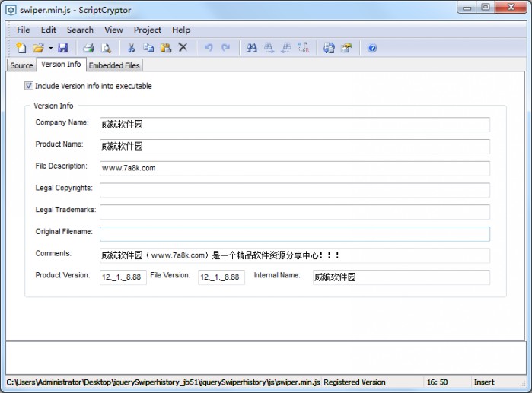Click the Print toolbar icon
Viewport: 532px width, 393px height.
click(x=88, y=48)
